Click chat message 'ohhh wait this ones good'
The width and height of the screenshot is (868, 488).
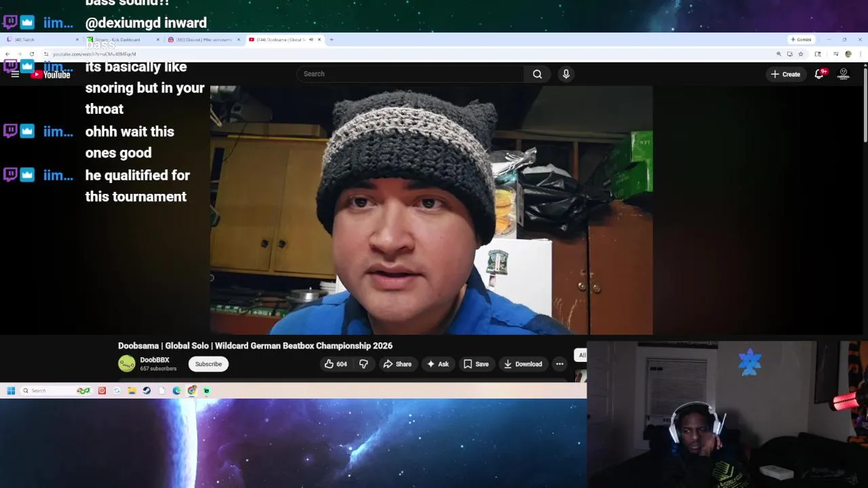(130, 142)
